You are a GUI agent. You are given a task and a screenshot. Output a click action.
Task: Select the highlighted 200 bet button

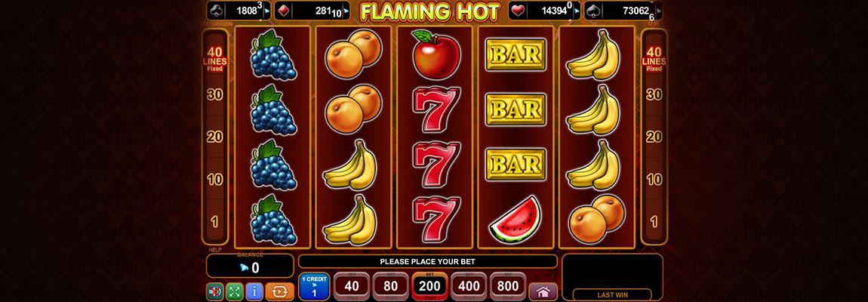(429, 286)
